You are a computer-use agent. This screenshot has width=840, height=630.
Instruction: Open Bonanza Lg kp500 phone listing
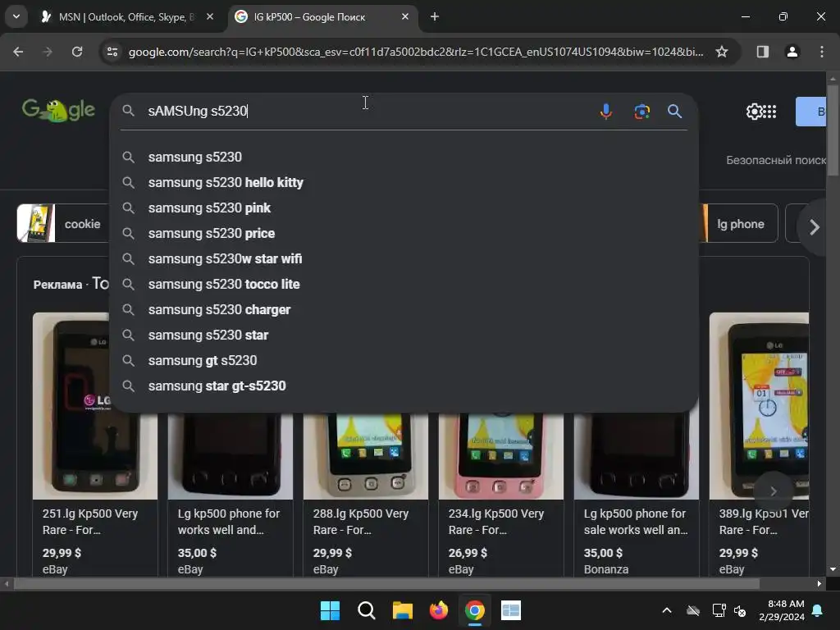pyautogui.click(x=636, y=521)
